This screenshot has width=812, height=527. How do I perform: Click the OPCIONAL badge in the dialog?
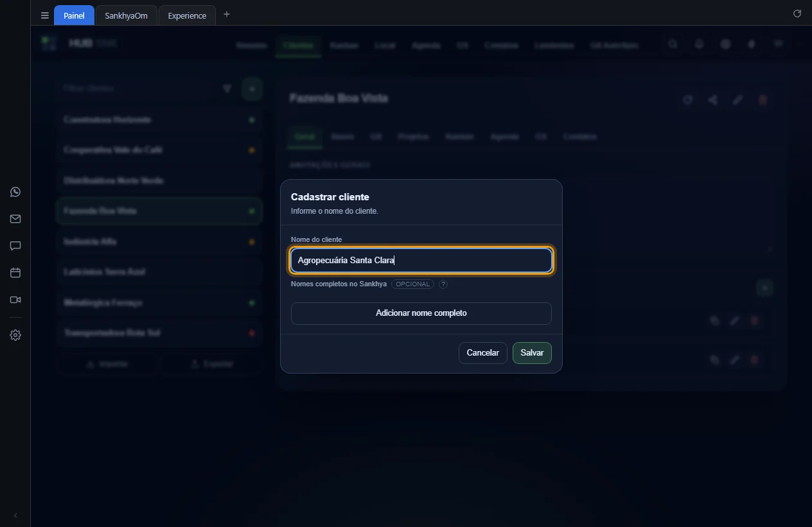(412, 284)
